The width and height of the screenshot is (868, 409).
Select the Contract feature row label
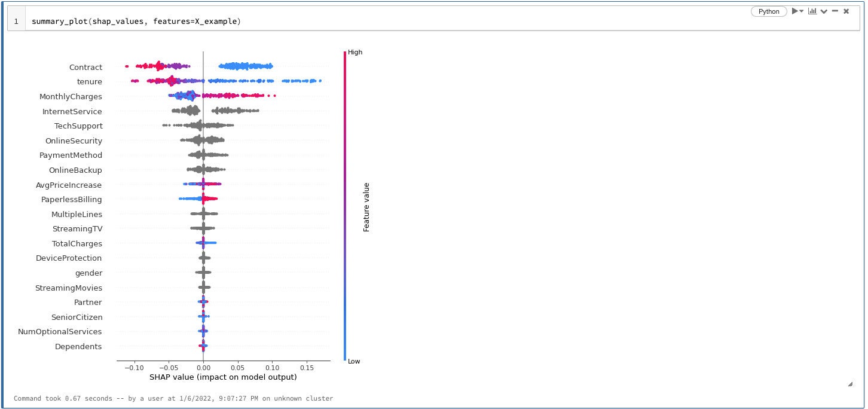pyautogui.click(x=85, y=68)
